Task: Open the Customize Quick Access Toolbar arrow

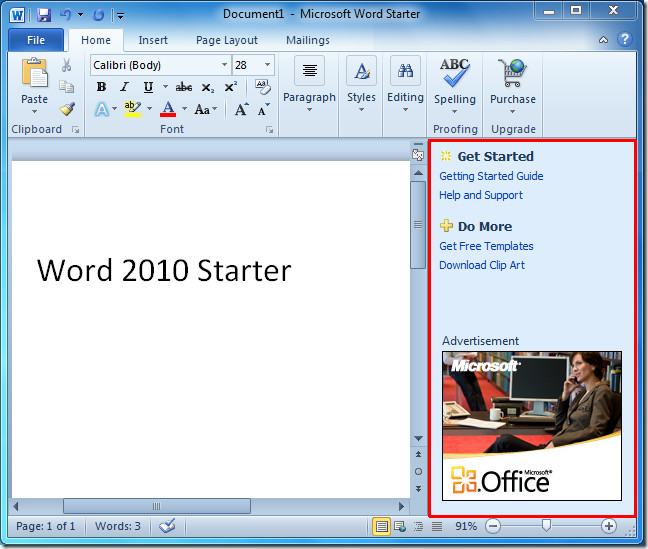Action: (120, 16)
